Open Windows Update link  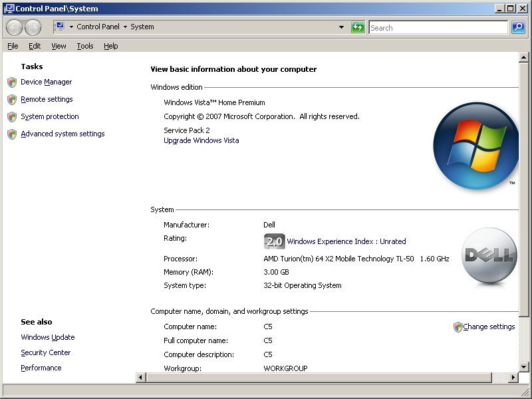(48, 337)
